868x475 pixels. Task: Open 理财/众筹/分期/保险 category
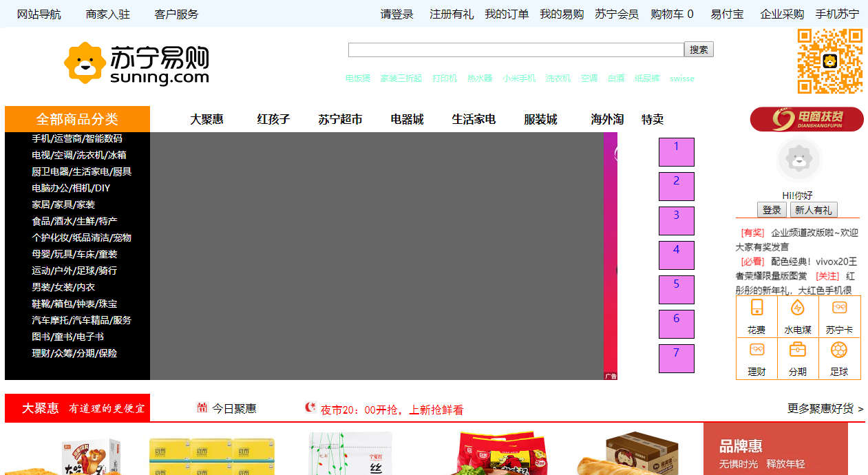pyautogui.click(x=74, y=353)
